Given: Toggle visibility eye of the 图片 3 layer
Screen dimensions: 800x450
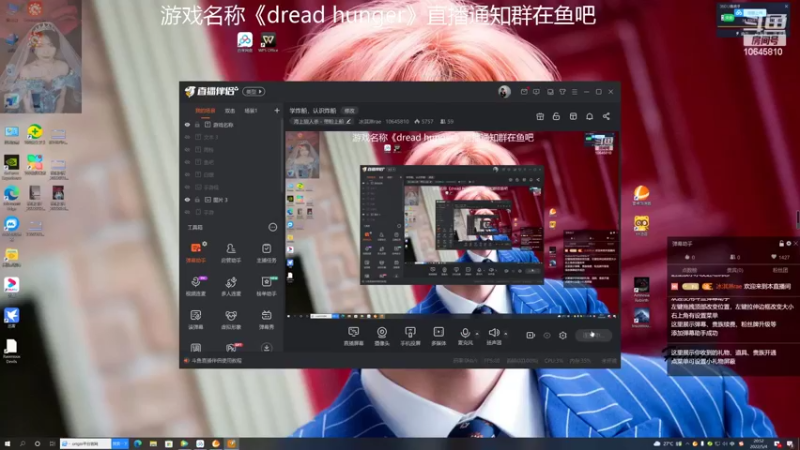Looking at the screenshot, I should [x=187, y=199].
